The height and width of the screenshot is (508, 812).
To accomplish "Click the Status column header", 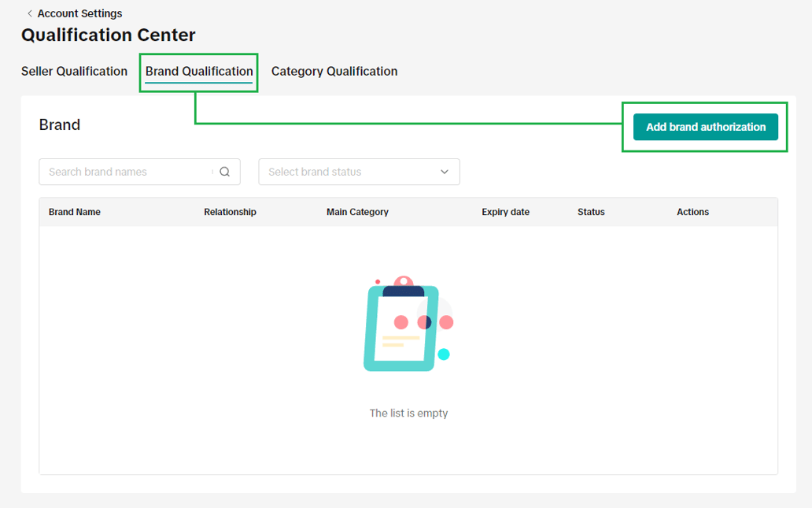I will (x=590, y=211).
